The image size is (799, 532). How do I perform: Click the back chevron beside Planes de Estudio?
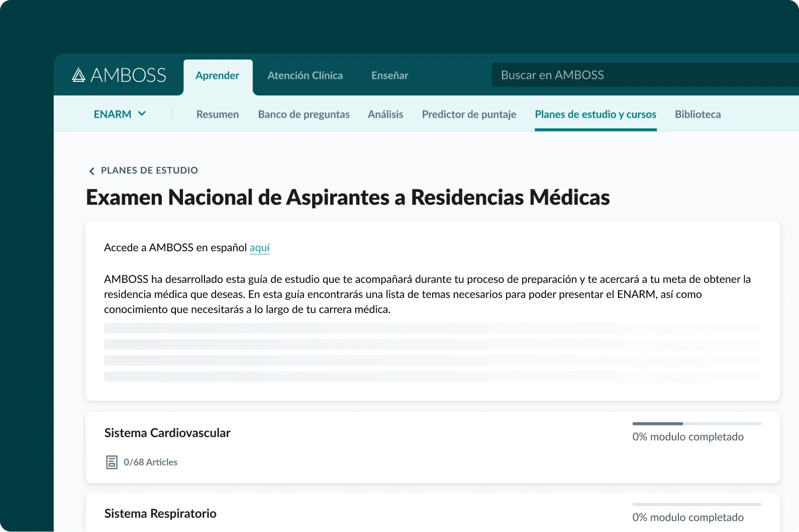91,171
